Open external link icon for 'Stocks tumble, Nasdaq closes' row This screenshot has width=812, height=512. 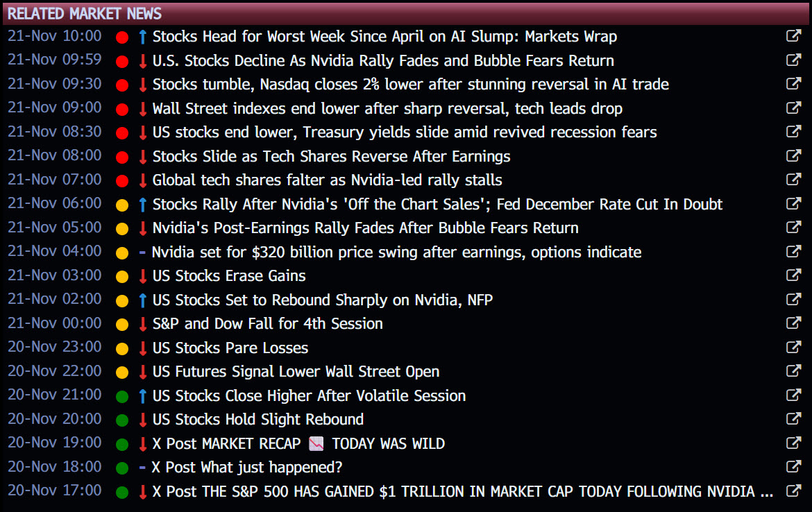coord(793,85)
